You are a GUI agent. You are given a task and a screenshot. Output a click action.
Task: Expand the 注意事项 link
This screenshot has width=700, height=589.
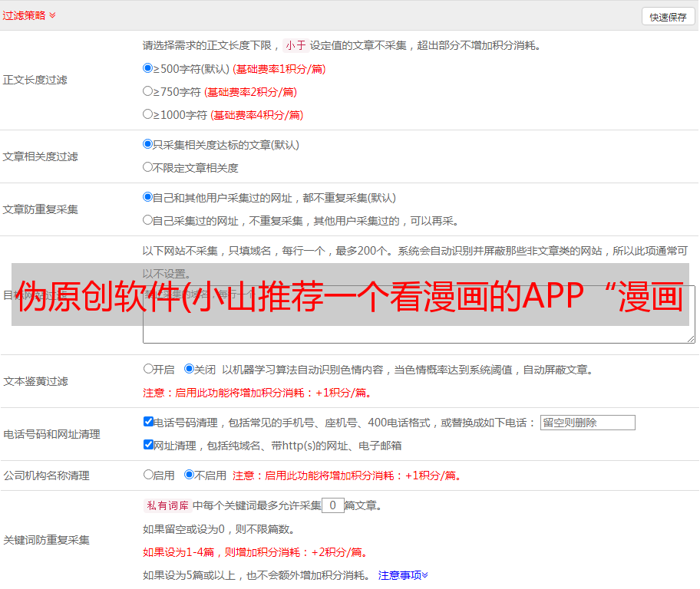(x=403, y=574)
